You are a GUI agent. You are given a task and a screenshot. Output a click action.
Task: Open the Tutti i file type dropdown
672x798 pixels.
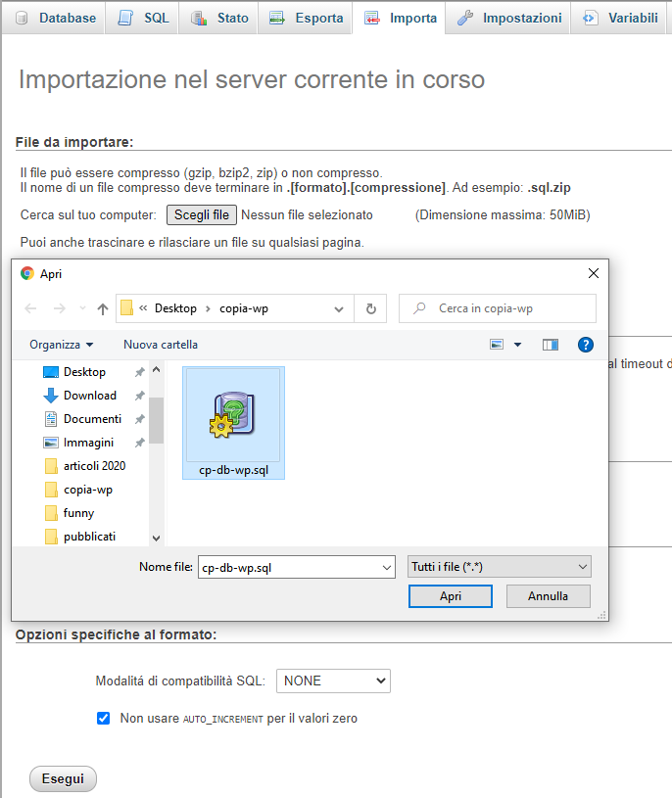[x=499, y=567]
